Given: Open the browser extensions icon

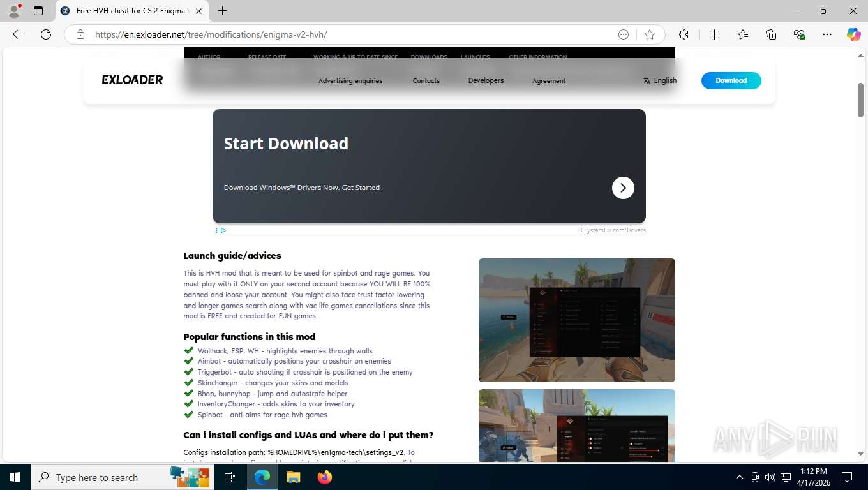Looking at the screenshot, I should click(684, 34).
